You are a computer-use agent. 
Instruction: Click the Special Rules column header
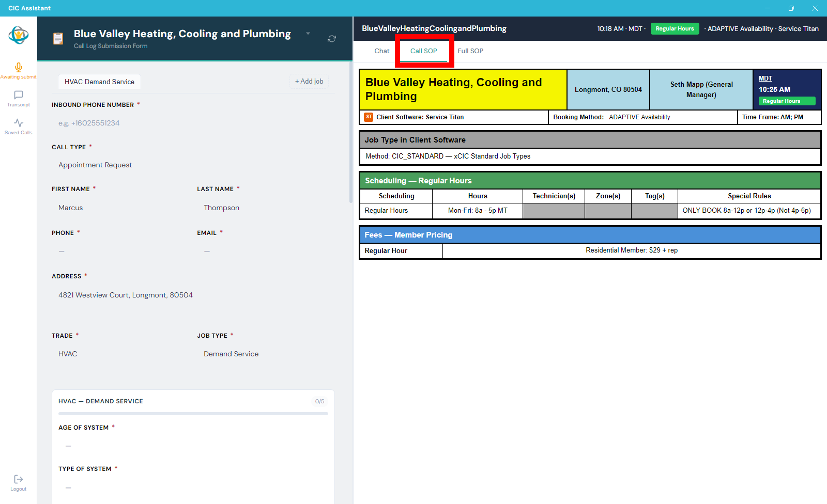pos(749,196)
